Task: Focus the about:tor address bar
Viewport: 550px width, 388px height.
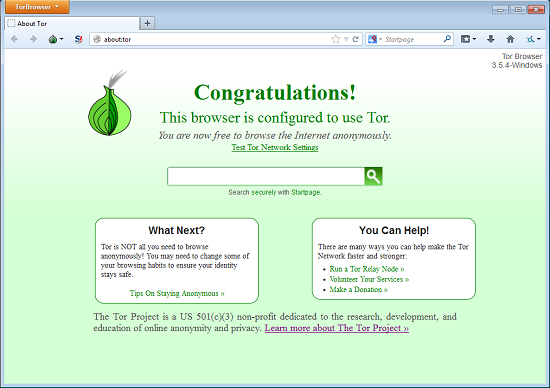Action: click(x=210, y=39)
